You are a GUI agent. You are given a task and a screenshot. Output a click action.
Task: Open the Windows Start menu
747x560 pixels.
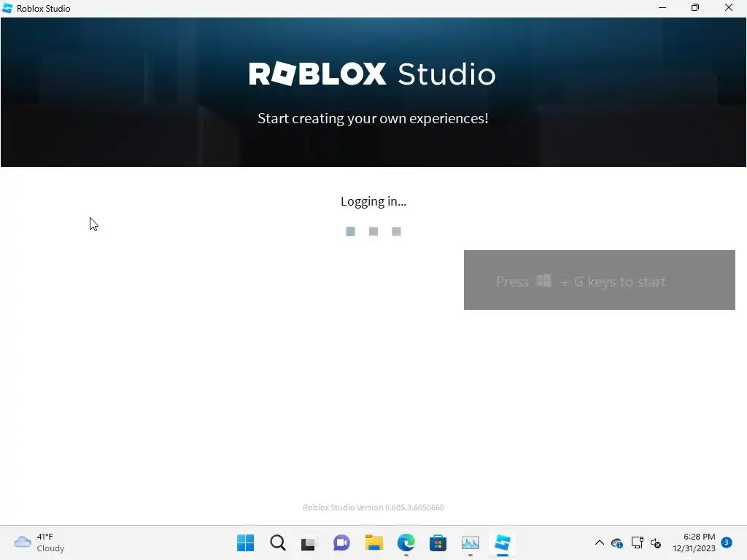tap(245, 542)
